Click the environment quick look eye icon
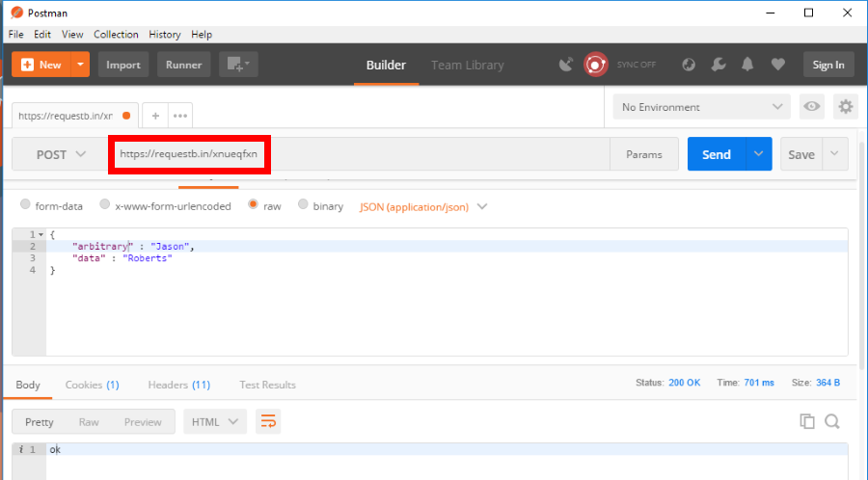 (811, 106)
